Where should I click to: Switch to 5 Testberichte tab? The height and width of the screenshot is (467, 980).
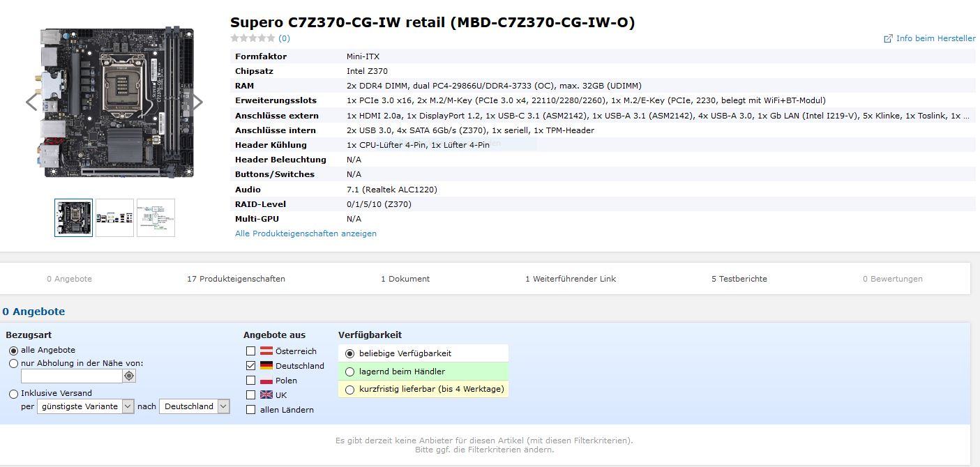(739, 279)
